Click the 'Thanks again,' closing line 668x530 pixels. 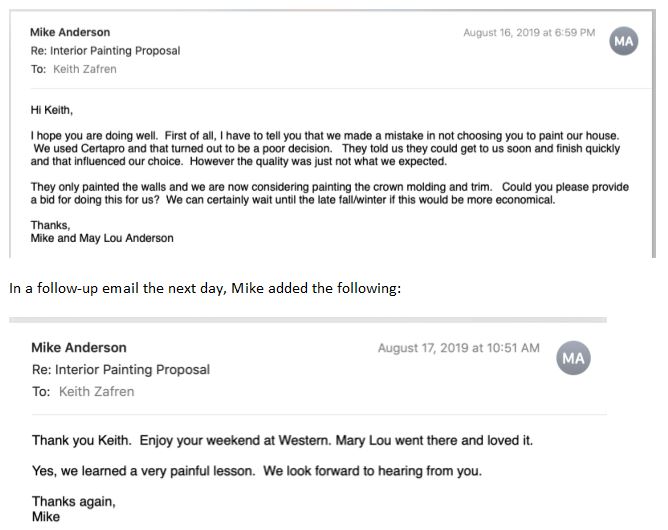point(74,501)
